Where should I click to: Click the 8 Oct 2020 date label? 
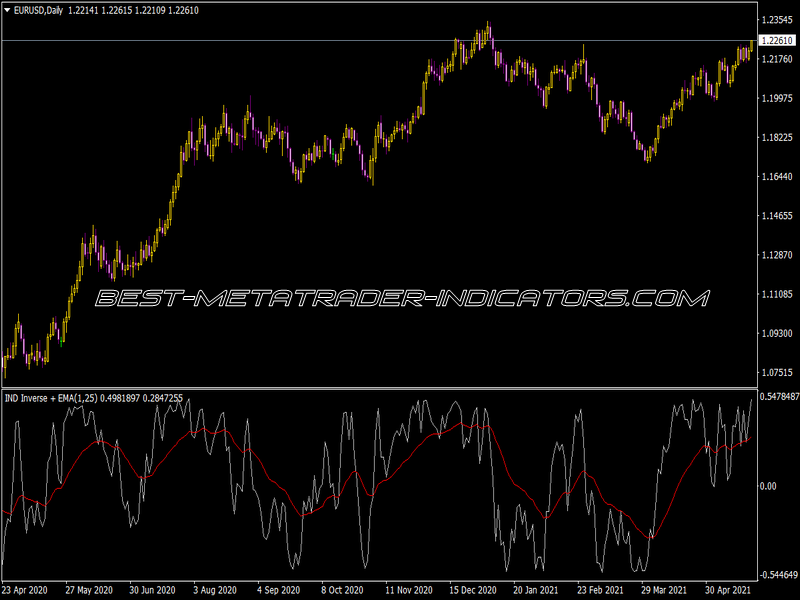pos(342,590)
